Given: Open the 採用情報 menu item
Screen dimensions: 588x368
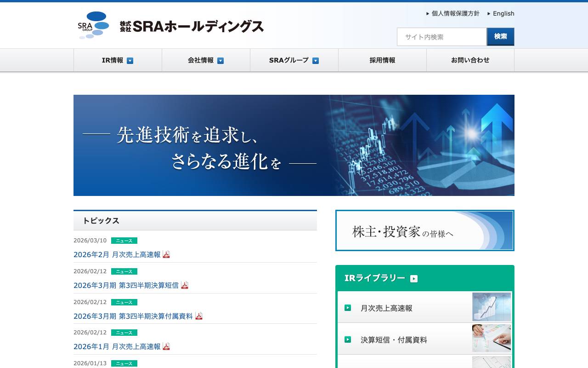Looking at the screenshot, I should (383, 60).
